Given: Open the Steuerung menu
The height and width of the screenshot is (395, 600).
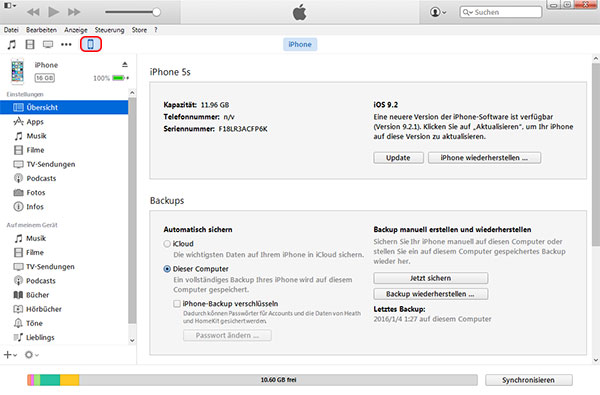Looking at the screenshot, I should point(109,30).
